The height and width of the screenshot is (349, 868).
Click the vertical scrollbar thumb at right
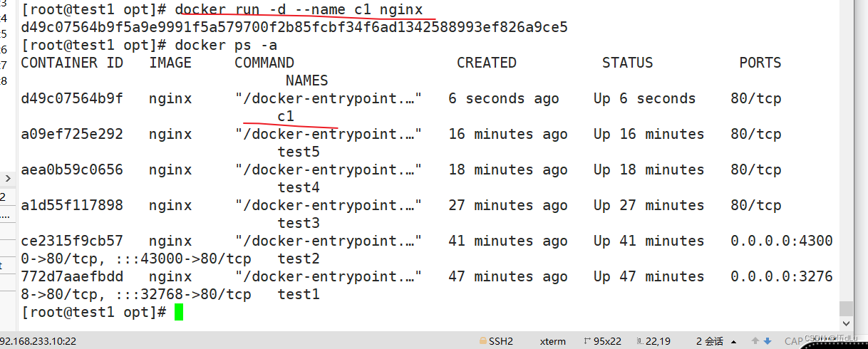point(845,308)
